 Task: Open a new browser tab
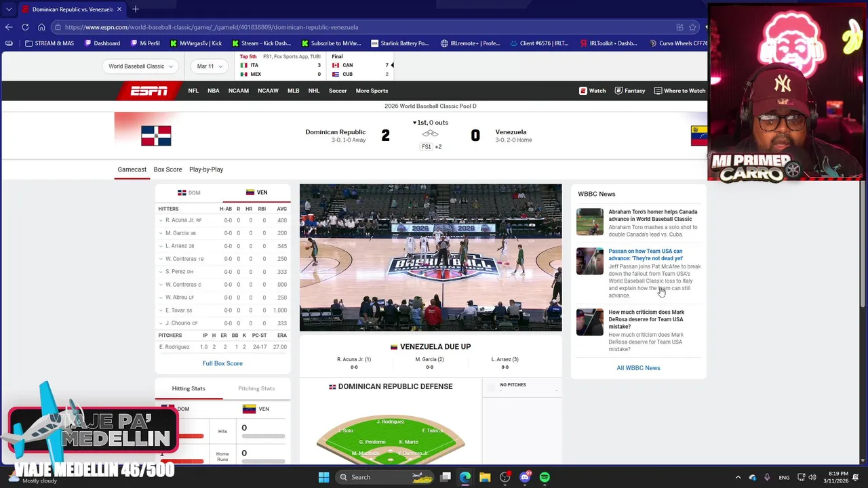136,9
